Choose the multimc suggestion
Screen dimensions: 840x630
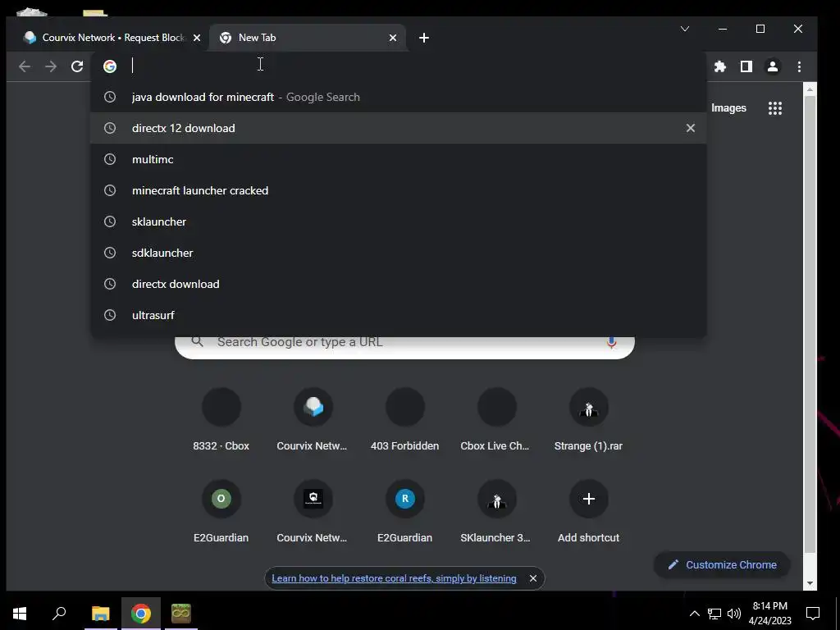(x=399, y=159)
